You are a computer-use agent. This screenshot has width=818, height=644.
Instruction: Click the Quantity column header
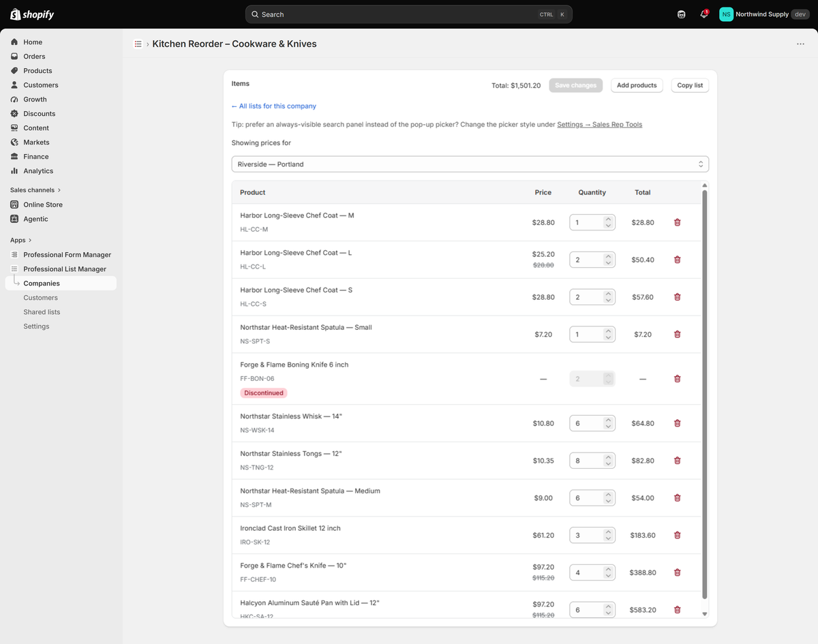click(592, 192)
